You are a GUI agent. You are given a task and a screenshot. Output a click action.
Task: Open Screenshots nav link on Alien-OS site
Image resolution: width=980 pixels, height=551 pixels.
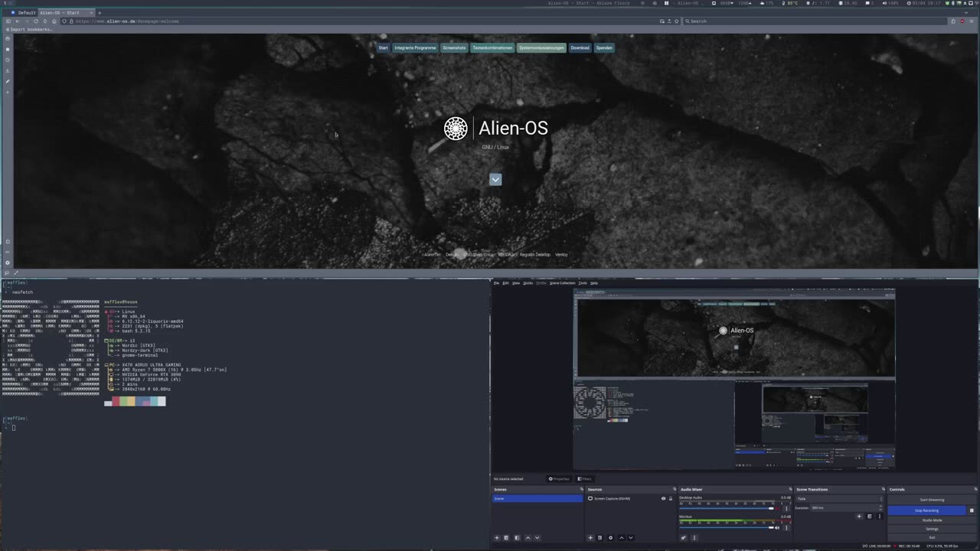454,47
